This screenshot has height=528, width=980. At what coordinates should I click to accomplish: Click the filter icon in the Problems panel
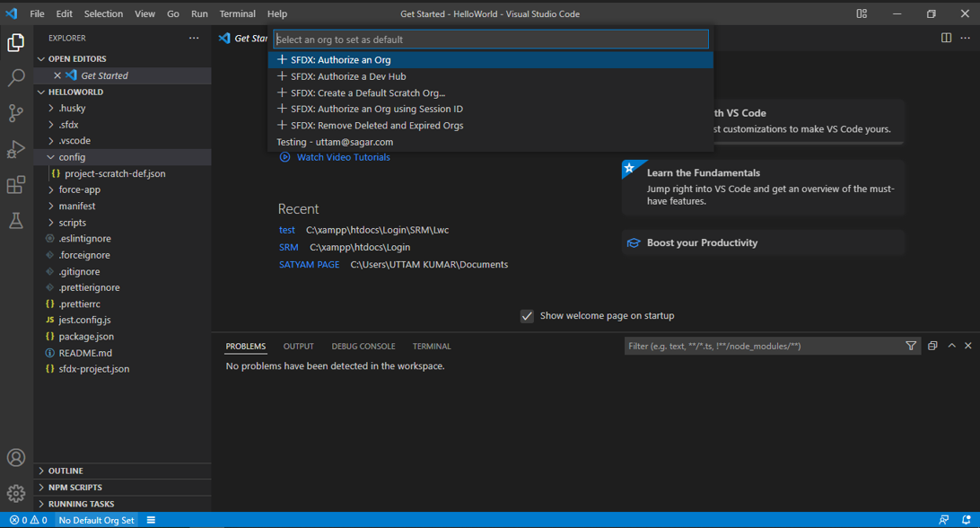(x=909, y=346)
